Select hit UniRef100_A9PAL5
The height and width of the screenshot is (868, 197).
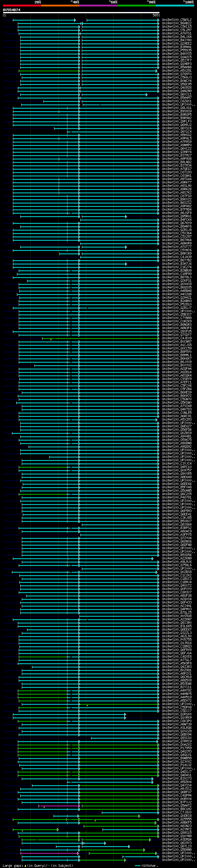(177, 139)
